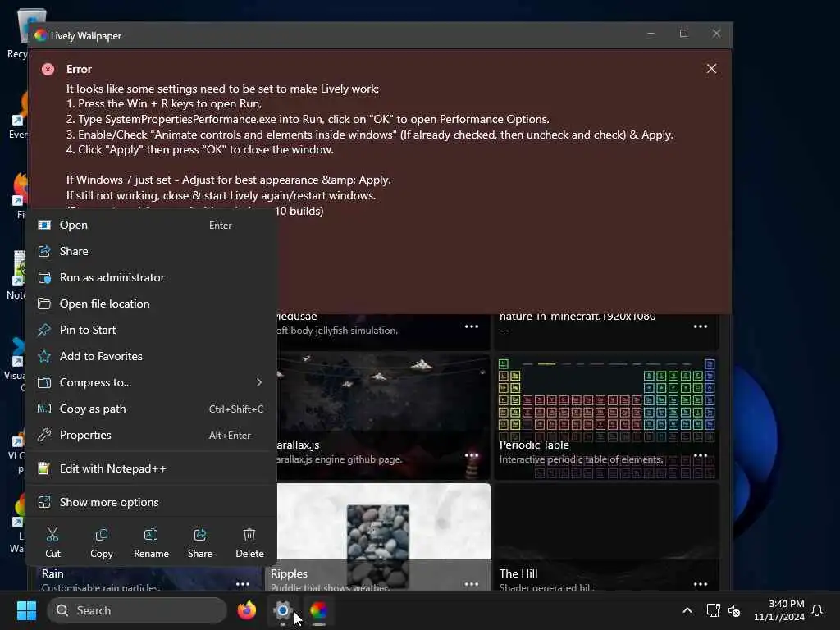840x630 pixels.
Task: Expand the Compress to submenu
Action: coord(151,382)
